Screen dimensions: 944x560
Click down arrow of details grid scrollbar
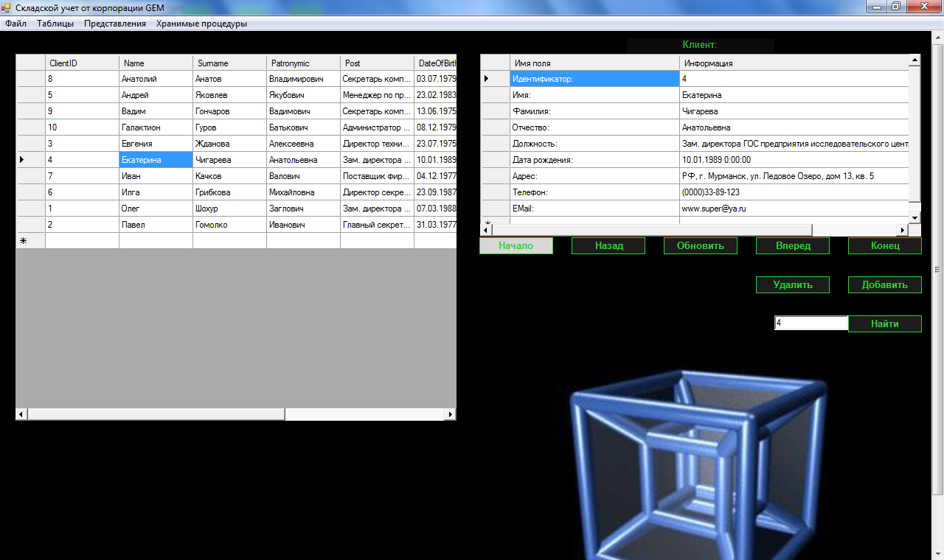coord(914,217)
